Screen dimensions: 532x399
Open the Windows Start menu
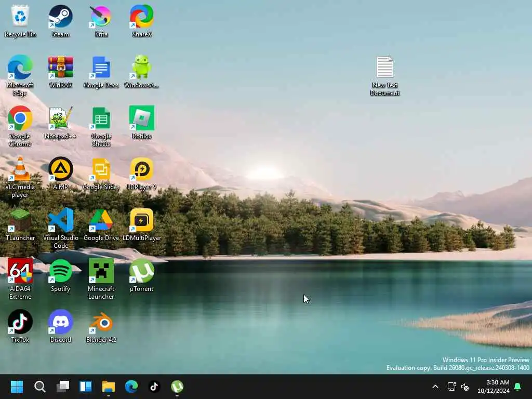coord(17,387)
